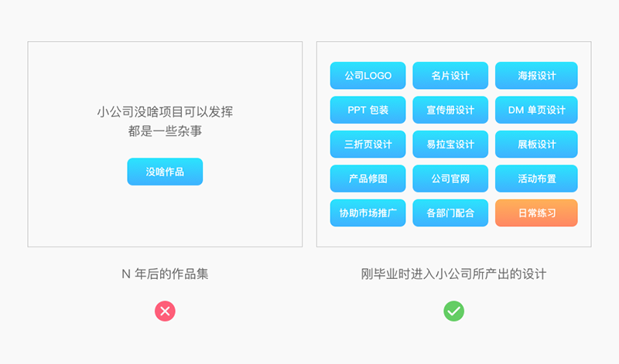Click the red X cross icon

165,311
